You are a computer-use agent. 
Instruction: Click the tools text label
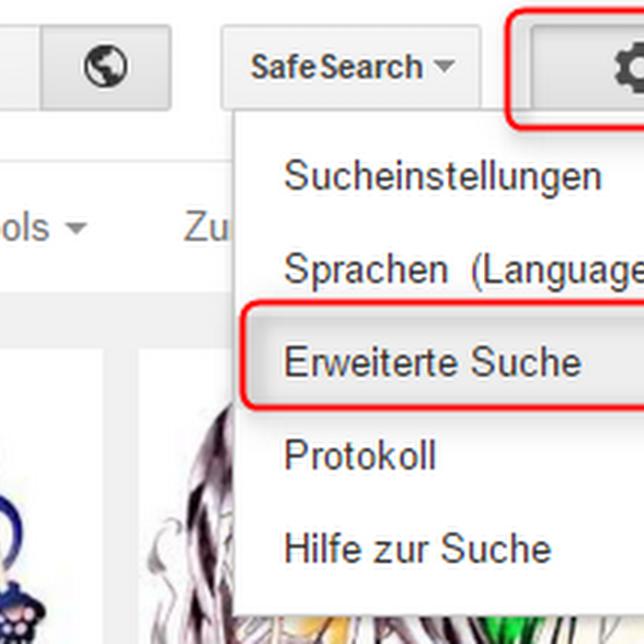25,228
